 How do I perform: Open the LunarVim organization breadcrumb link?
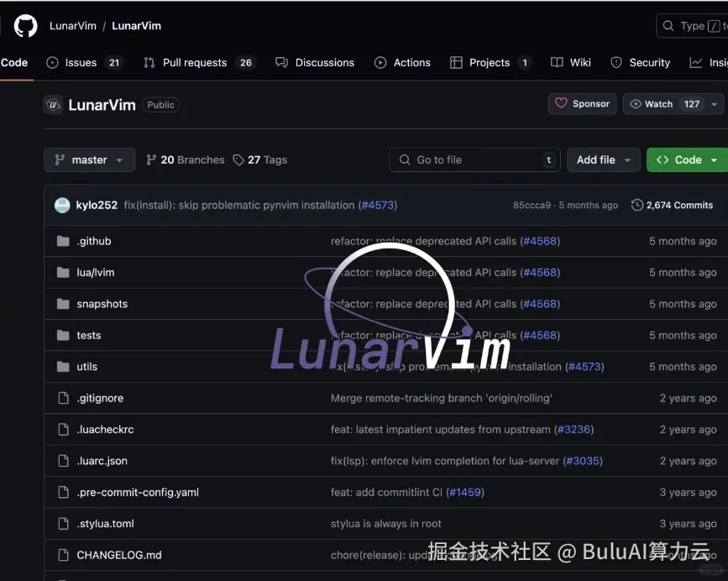click(x=73, y=26)
